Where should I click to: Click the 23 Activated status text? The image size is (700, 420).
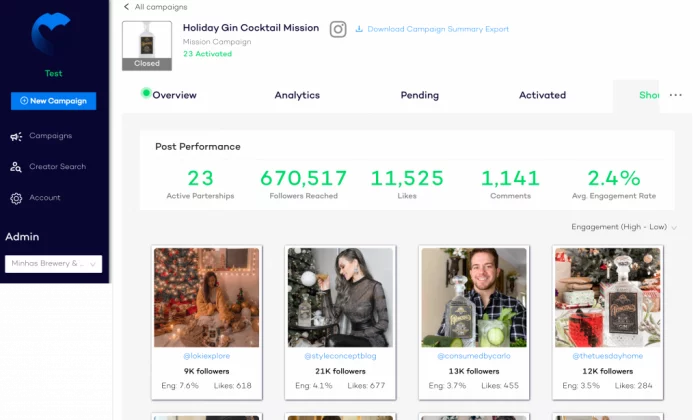pos(208,54)
